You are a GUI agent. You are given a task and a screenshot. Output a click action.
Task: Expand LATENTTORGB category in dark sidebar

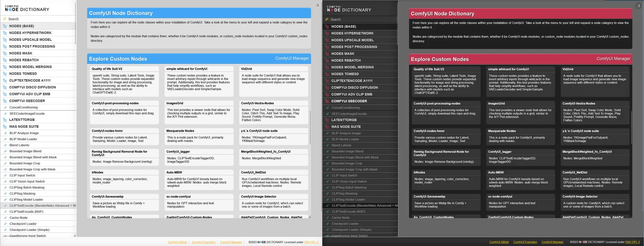tap(360, 120)
